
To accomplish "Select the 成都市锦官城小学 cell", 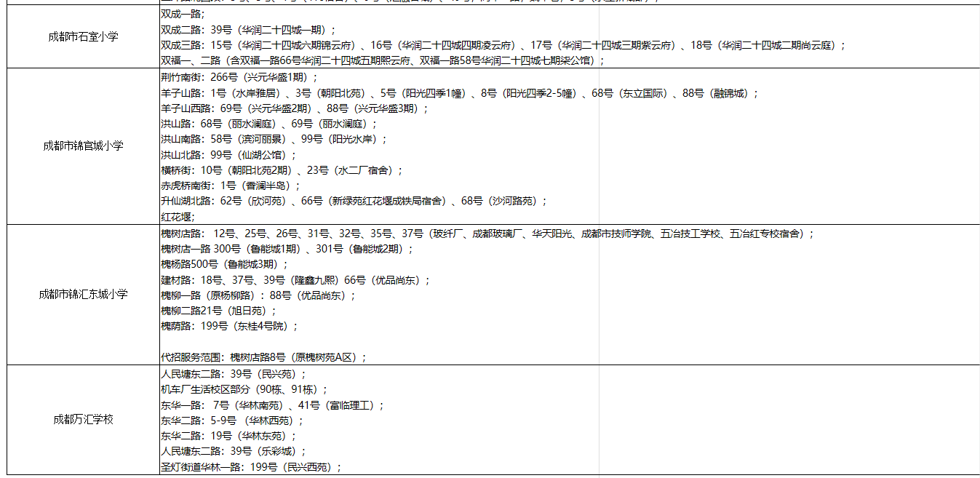I will click(83, 146).
